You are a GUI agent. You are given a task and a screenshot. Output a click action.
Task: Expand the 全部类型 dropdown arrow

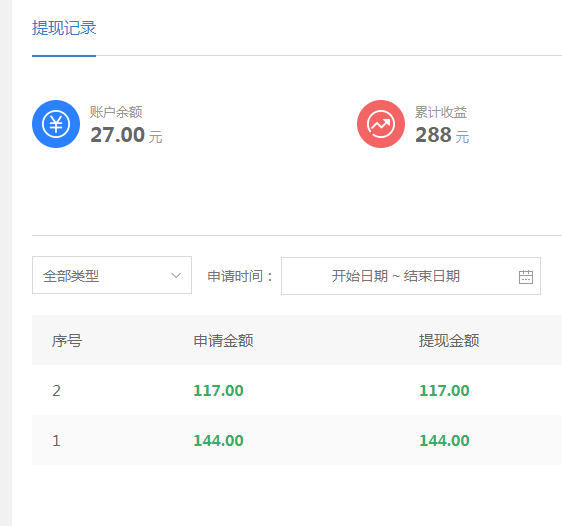click(176, 275)
